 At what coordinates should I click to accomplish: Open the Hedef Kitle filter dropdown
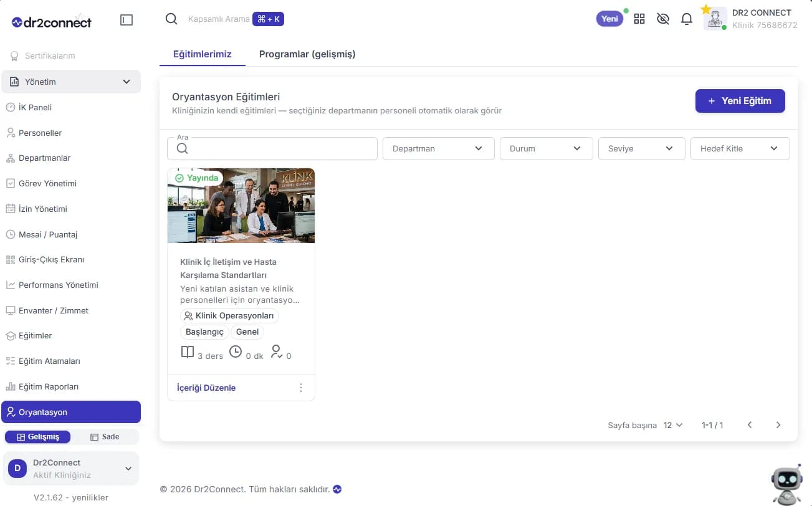pyautogui.click(x=740, y=148)
